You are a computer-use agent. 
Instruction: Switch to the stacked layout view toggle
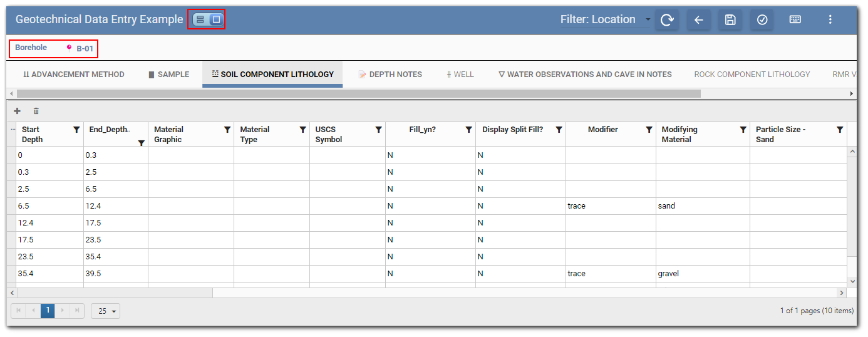pyautogui.click(x=200, y=20)
